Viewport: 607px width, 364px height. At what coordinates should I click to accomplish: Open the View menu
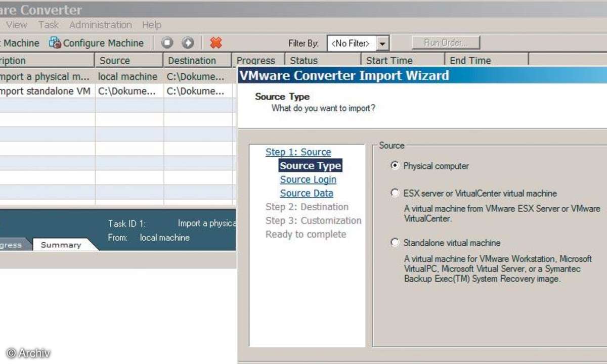point(17,25)
